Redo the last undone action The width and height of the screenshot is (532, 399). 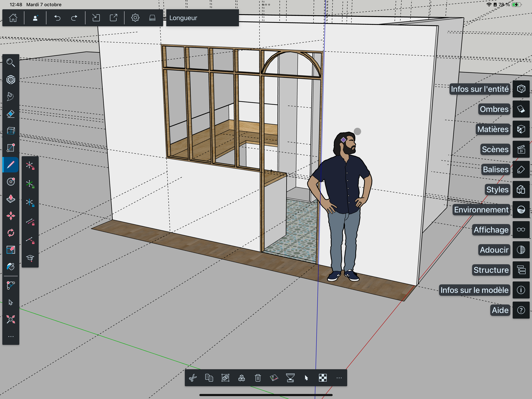(74, 18)
